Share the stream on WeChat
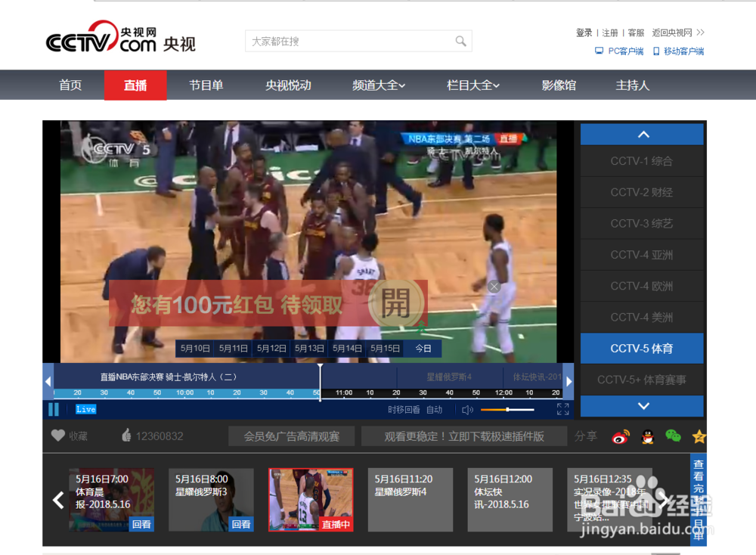This screenshot has height=555, width=756. (x=673, y=436)
